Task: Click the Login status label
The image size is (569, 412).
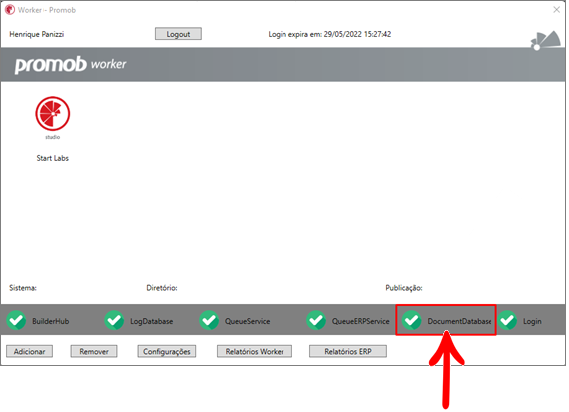Action: (532, 321)
